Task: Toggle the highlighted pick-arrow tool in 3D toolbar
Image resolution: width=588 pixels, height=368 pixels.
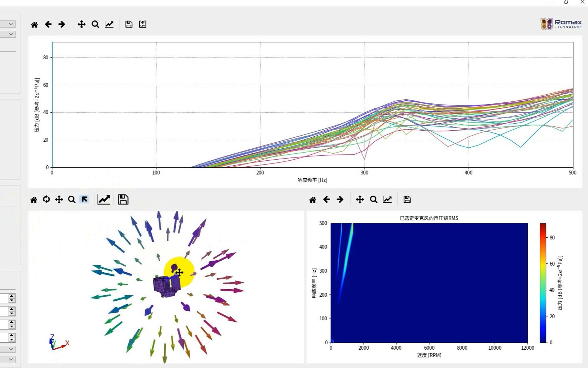Action: point(84,199)
